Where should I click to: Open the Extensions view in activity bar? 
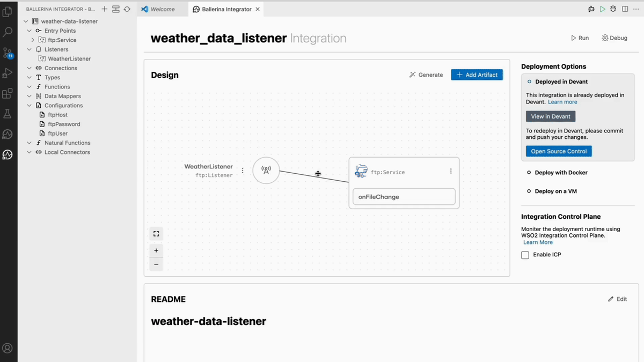pyautogui.click(x=8, y=93)
